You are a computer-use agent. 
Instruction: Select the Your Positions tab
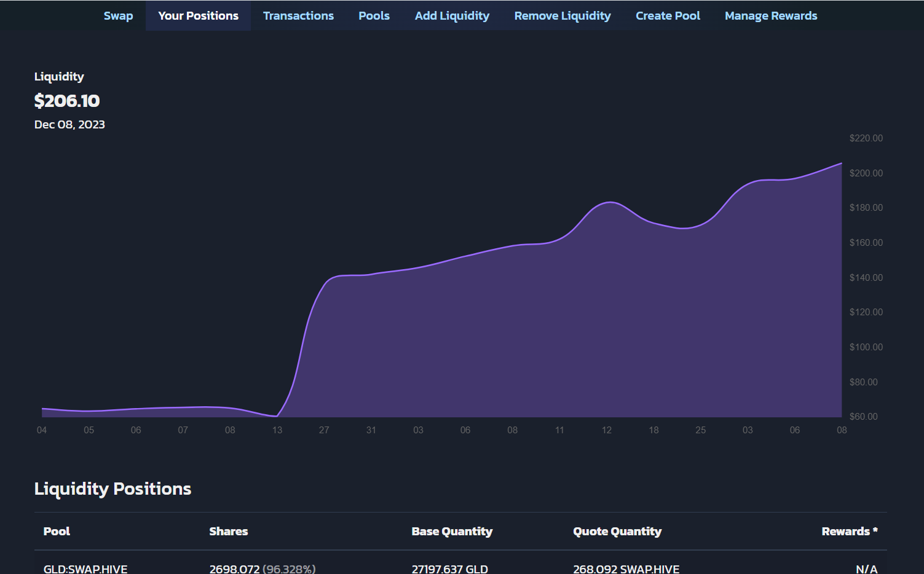coord(198,16)
